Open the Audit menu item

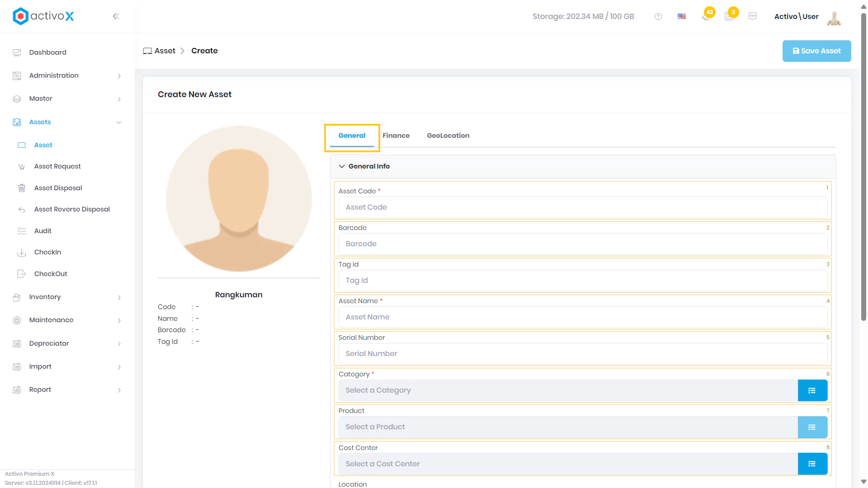pos(42,231)
